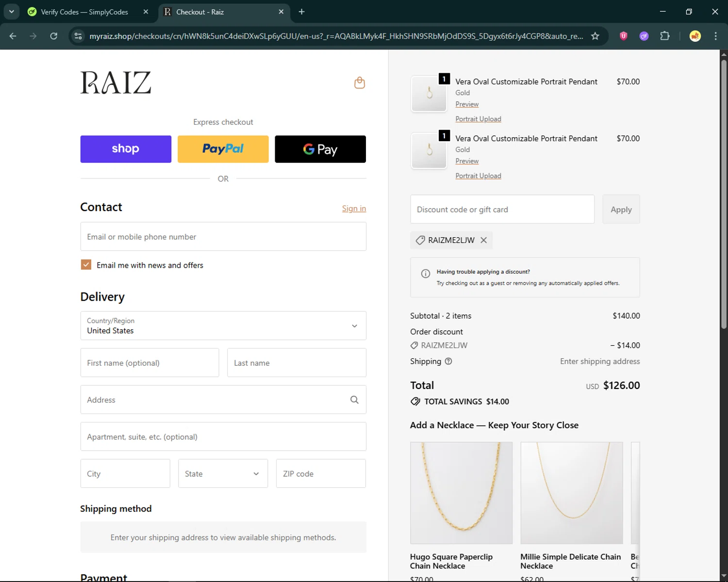Click the page vertical scrollbar
The image size is (728, 582).
pos(724,194)
